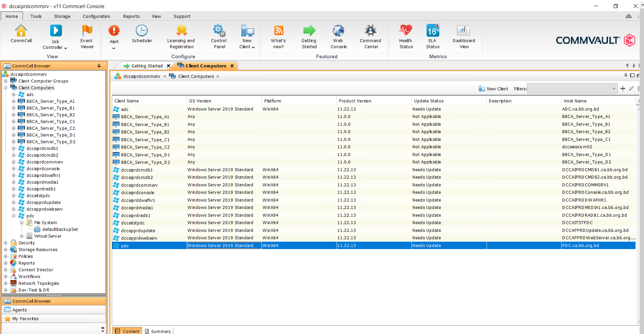
Task: Open the Reports ribbon tab
Action: point(131,16)
